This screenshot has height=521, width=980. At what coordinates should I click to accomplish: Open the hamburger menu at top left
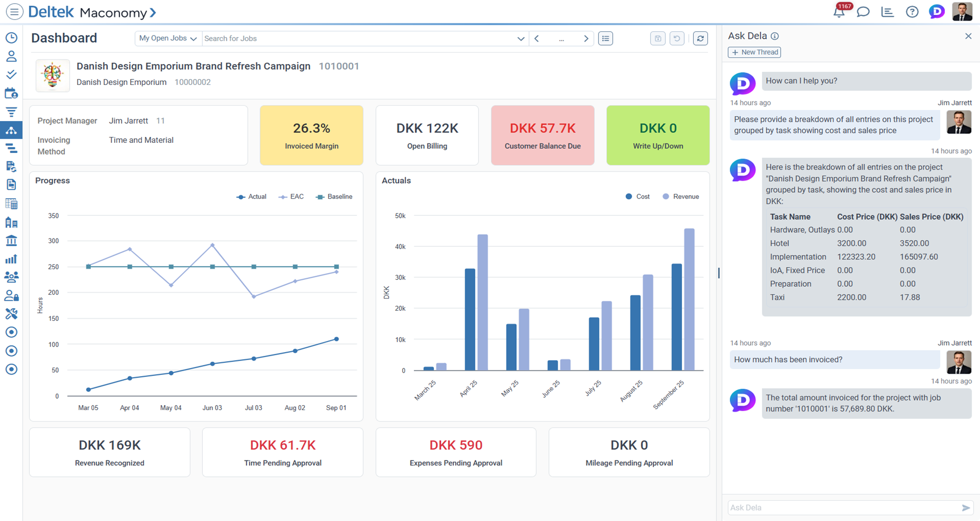click(x=14, y=12)
